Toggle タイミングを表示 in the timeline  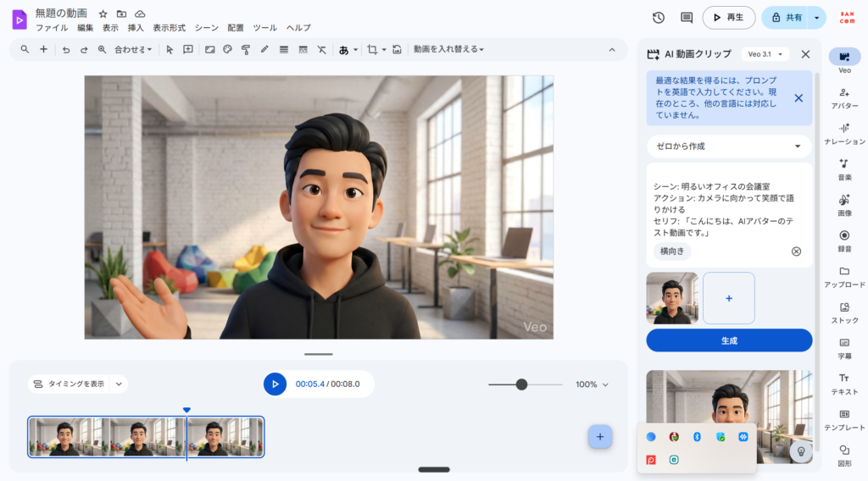(x=70, y=384)
